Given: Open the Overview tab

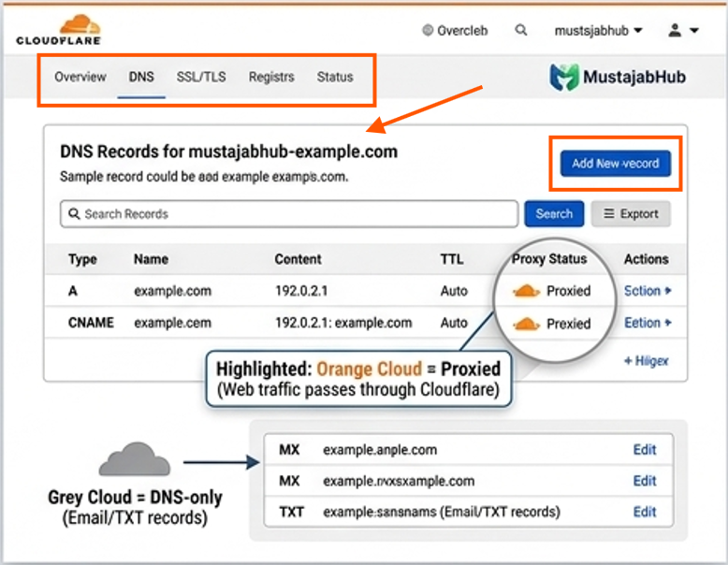Looking at the screenshot, I should 80,77.
